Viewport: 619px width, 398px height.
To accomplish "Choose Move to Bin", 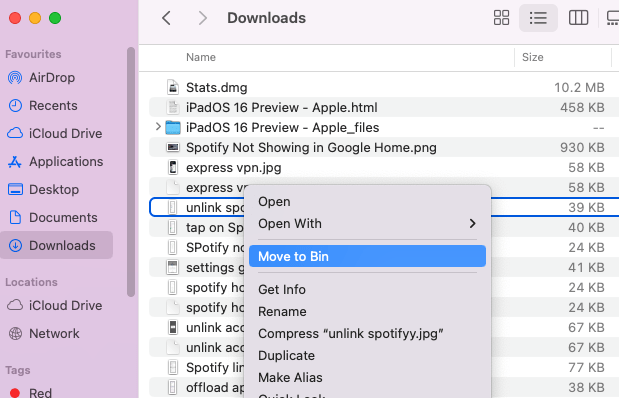I will pos(367,256).
